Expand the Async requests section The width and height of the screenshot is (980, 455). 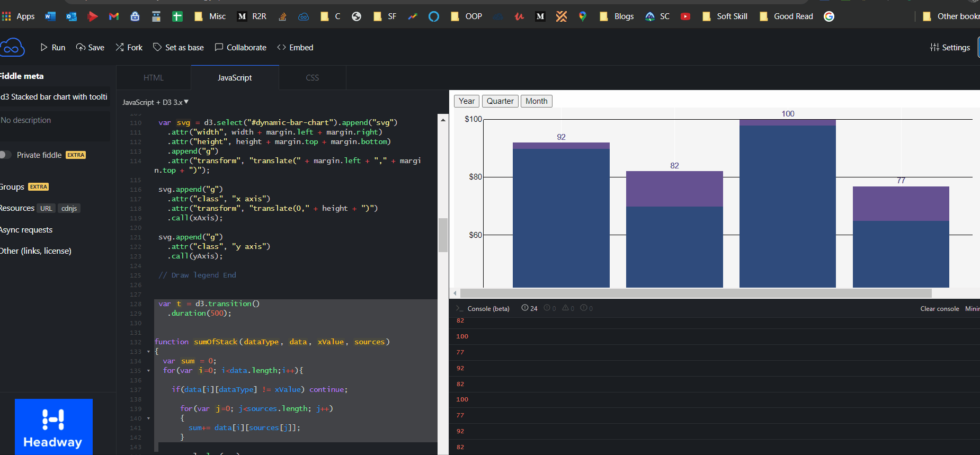pos(26,230)
